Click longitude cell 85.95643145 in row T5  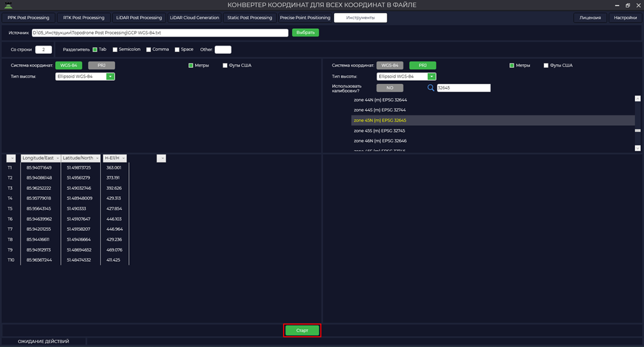click(39, 208)
